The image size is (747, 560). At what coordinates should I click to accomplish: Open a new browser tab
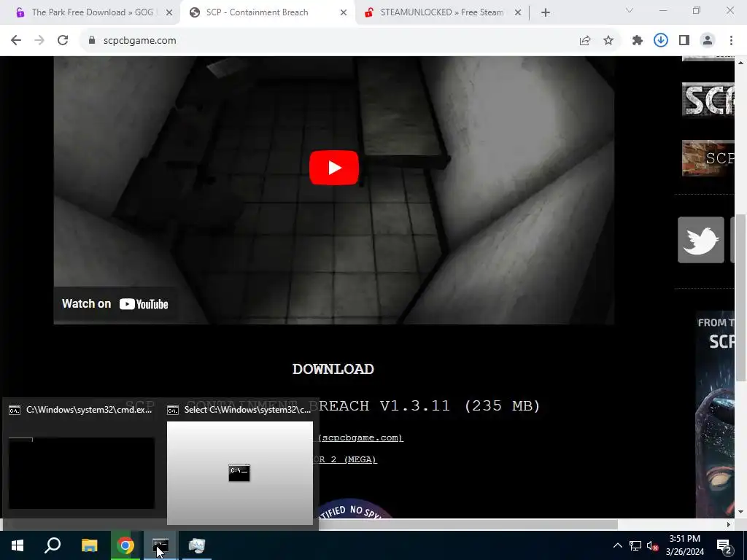pos(546,12)
